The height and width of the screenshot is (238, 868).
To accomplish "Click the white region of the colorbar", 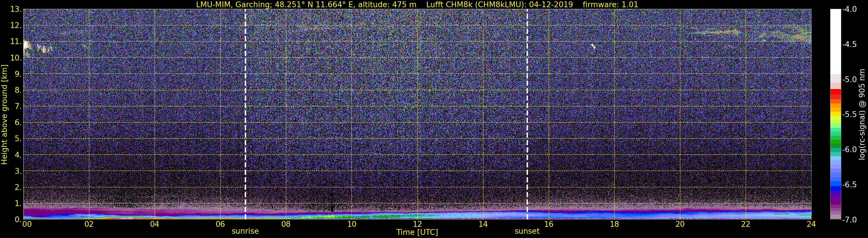I will [836, 41].
